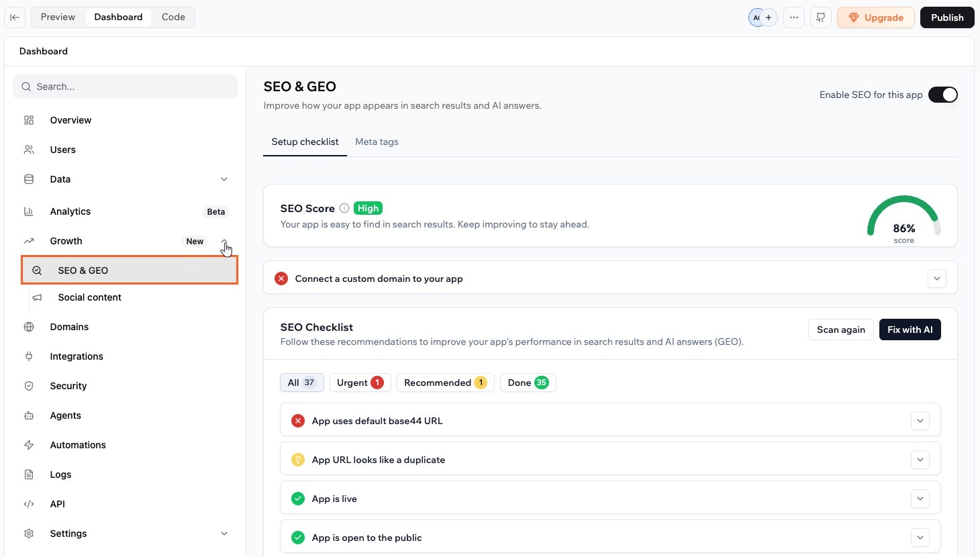The height and width of the screenshot is (557, 980).
Task: Expand the Data sidebar section
Action: (224, 179)
